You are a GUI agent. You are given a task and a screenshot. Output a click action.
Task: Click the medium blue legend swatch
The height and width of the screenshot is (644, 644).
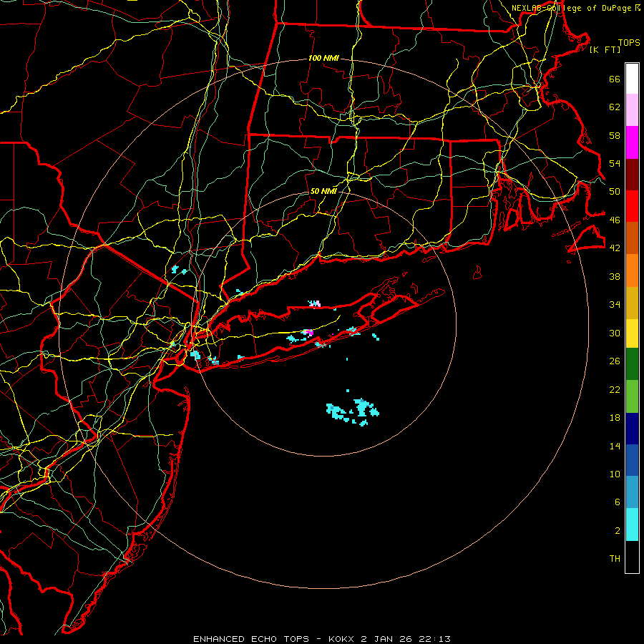coord(632,460)
